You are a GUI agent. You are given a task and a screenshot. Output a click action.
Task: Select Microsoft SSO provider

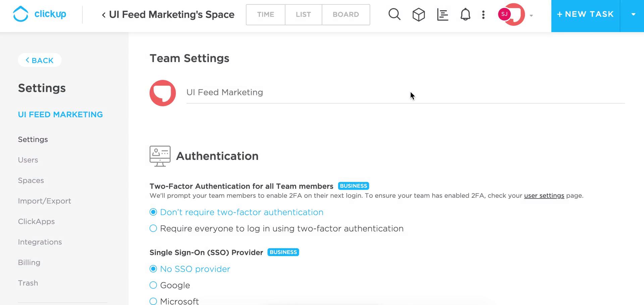tap(174, 301)
